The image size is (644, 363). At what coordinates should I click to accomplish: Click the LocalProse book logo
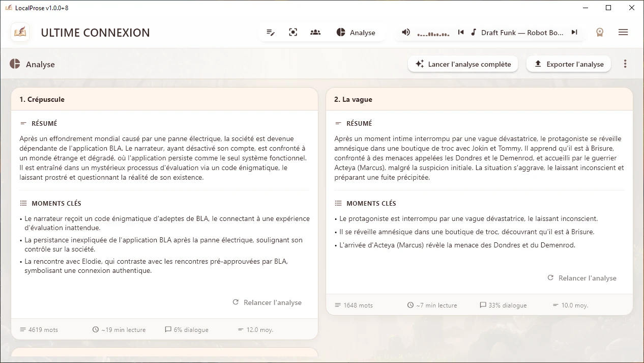(20, 32)
